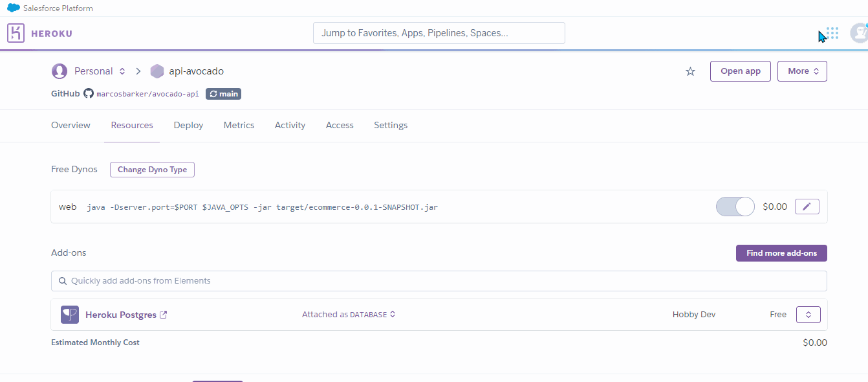
Task: Expand Attached as DATABASE dropdown
Action: click(x=349, y=315)
